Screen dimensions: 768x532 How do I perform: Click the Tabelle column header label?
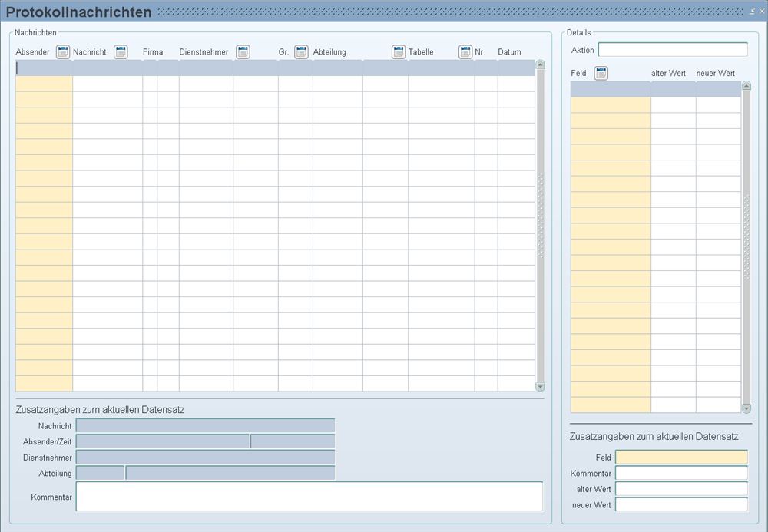pos(421,52)
